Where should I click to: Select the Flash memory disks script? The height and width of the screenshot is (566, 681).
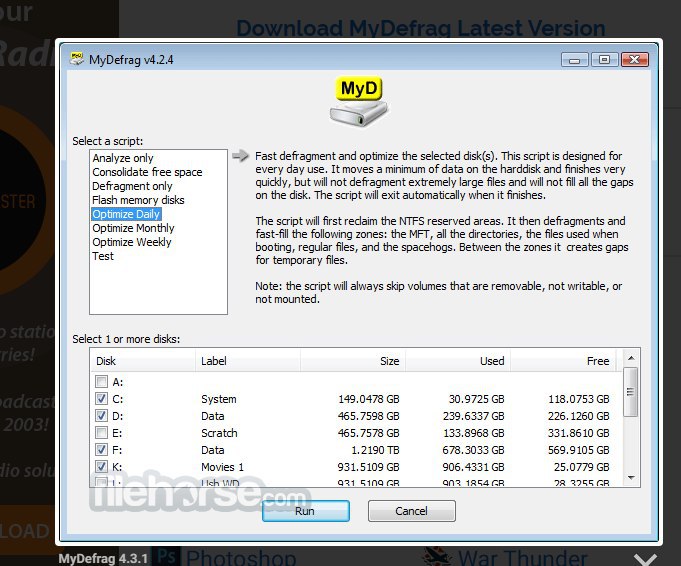point(138,200)
